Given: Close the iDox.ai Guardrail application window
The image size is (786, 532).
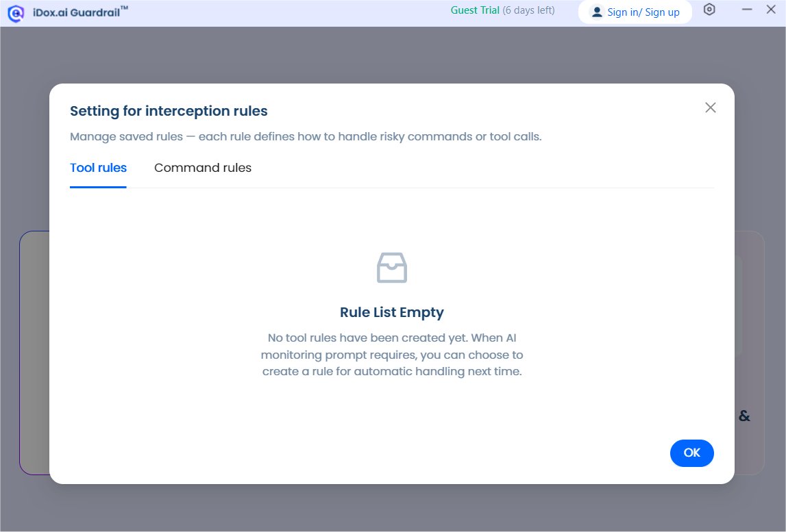Looking at the screenshot, I should (771, 10).
